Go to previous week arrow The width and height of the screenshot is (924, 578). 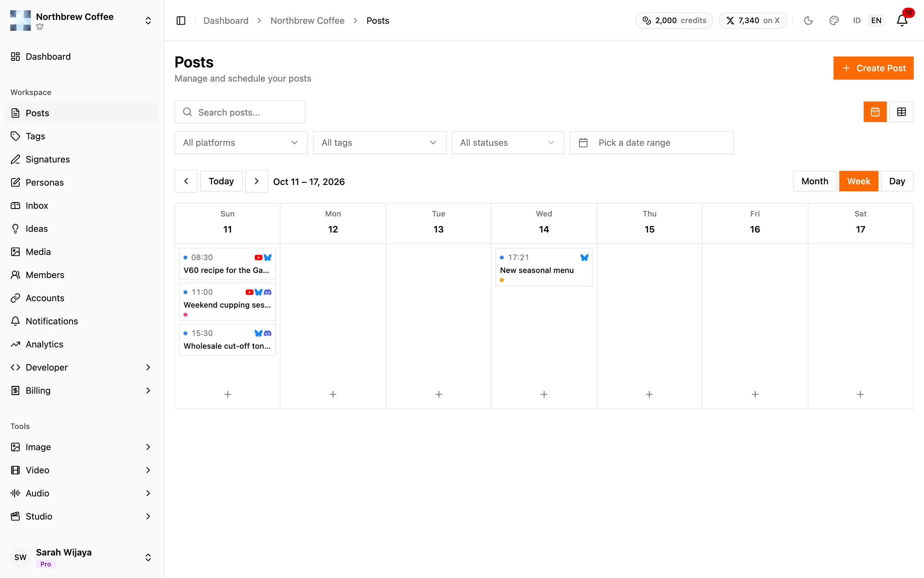[186, 181]
